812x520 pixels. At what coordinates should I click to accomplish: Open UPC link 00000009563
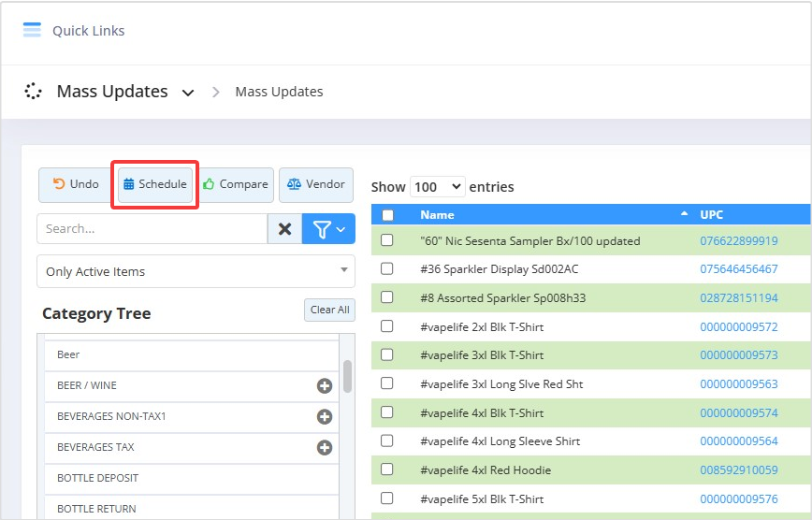point(739,384)
